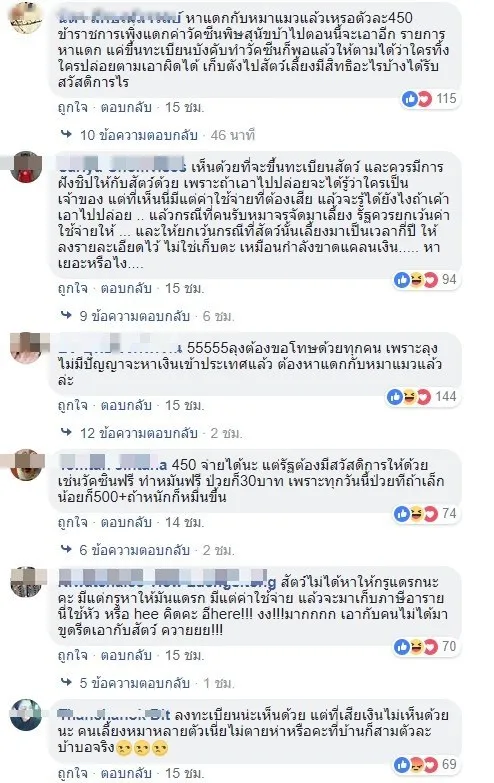
Task: Open the first commenter's profile picture
Action: click(26, 18)
